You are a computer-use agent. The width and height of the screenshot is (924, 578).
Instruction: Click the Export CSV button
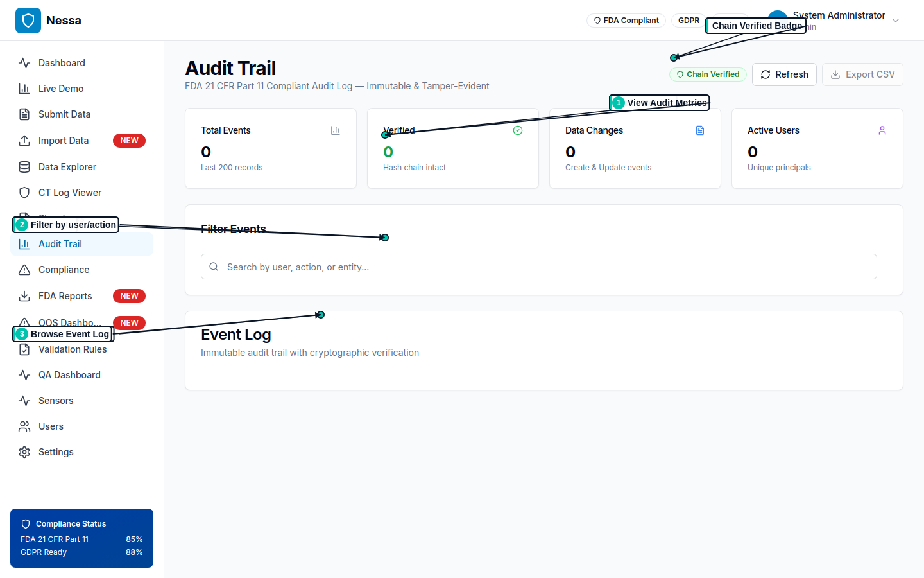(x=862, y=74)
